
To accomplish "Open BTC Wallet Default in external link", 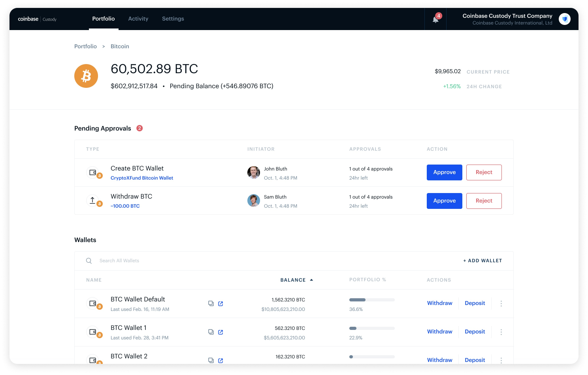I will pos(220,304).
